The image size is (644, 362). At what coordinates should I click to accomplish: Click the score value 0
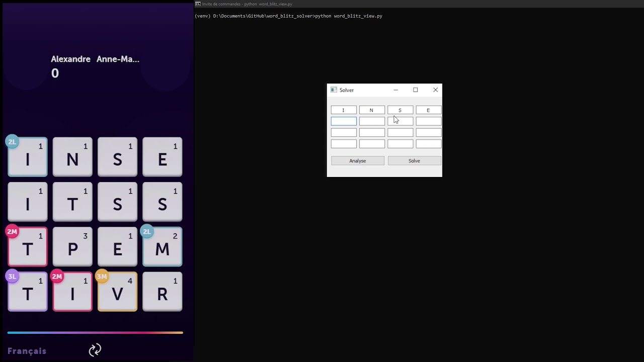click(55, 73)
